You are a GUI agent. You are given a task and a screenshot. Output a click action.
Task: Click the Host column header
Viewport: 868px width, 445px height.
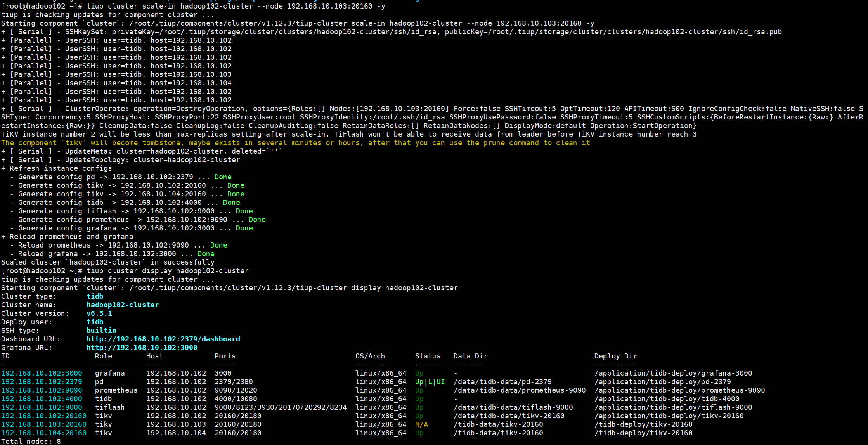pos(154,356)
